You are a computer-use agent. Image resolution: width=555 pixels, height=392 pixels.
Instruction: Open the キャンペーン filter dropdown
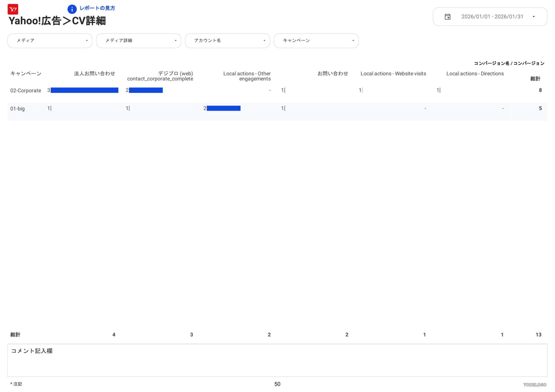click(x=316, y=41)
